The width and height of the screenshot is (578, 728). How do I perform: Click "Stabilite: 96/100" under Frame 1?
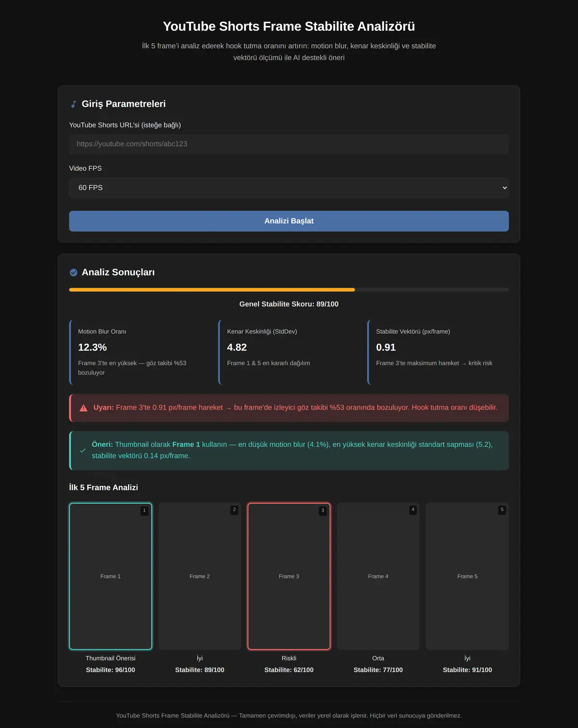pos(110,670)
